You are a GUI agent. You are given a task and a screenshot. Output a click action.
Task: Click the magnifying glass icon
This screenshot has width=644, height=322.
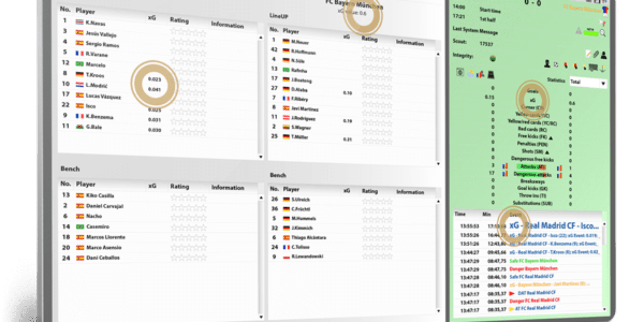(603, 33)
